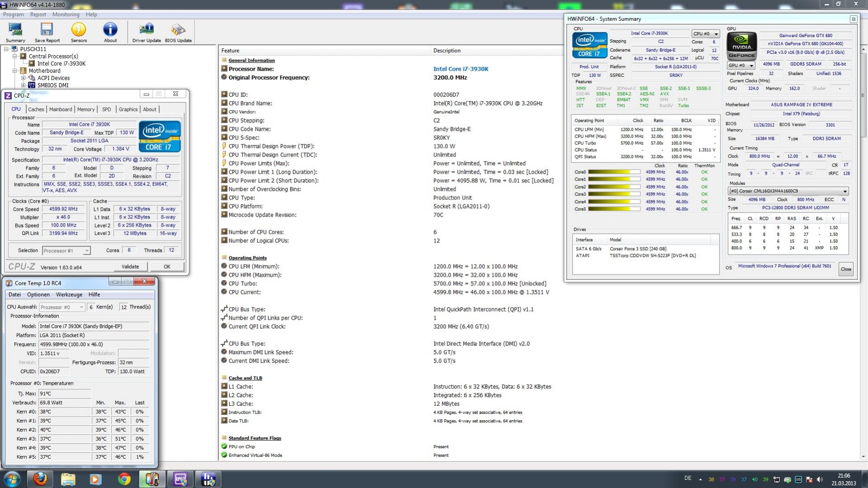Launch Driver Update from the toolbar
The image size is (868, 488).
click(x=147, y=33)
